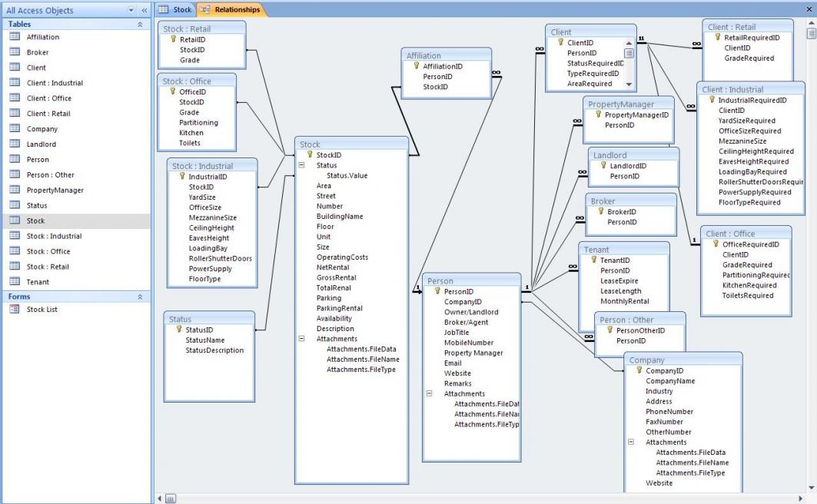This screenshot has width=817, height=504.
Task: Click key icon beside PersonID in Person table
Action: point(437,290)
